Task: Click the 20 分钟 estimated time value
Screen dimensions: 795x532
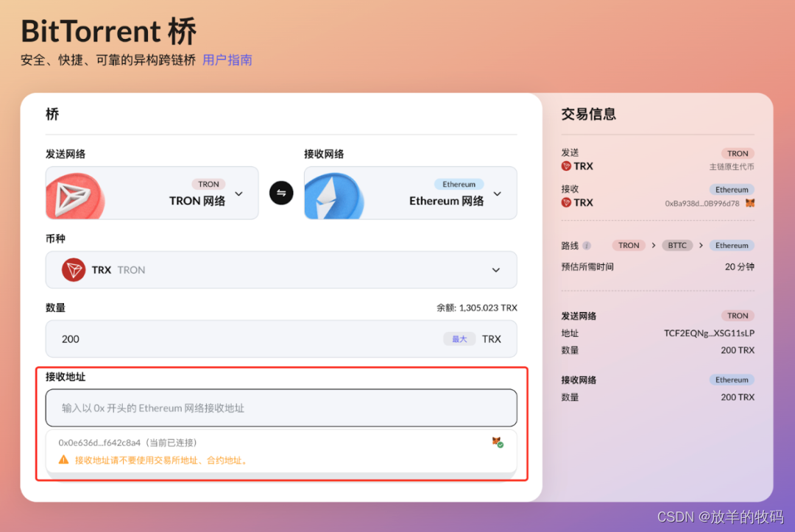Action: click(739, 266)
